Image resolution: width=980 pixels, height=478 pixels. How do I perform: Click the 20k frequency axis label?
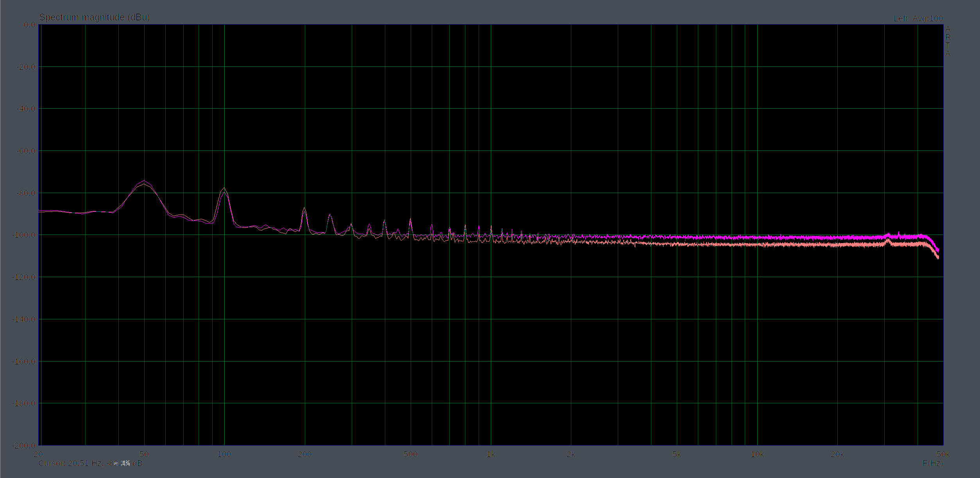pyautogui.click(x=837, y=454)
